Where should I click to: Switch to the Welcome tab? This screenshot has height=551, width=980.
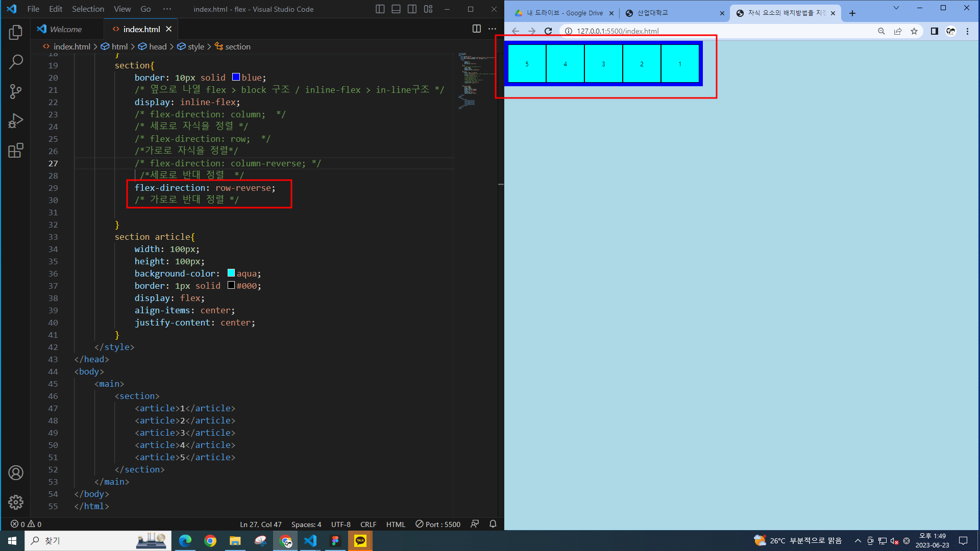pos(65,29)
